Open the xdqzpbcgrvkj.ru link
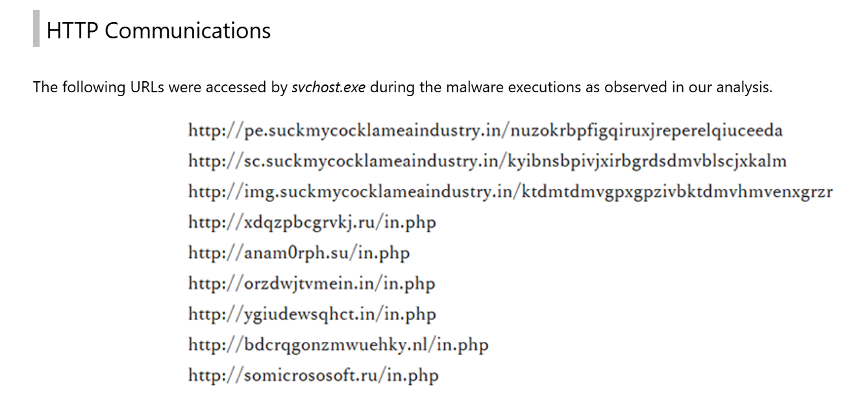Viewport: 868px width, 412px height. tap(312, 222)
